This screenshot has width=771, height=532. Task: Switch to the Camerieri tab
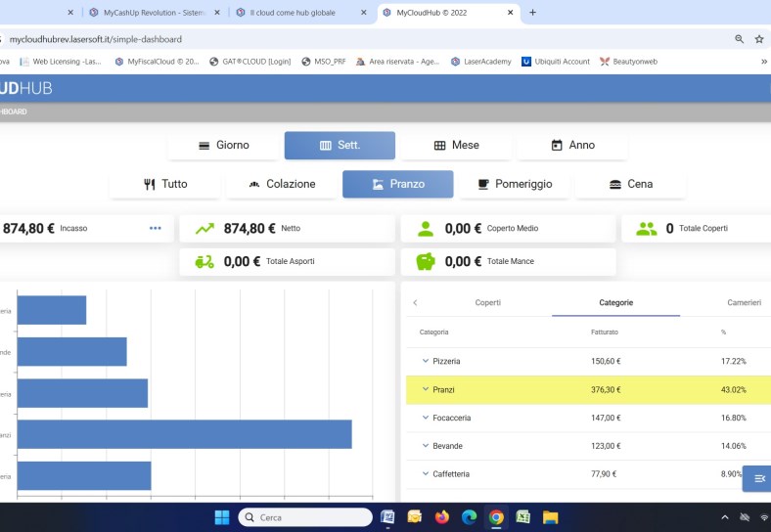click(x=744, y=303)
